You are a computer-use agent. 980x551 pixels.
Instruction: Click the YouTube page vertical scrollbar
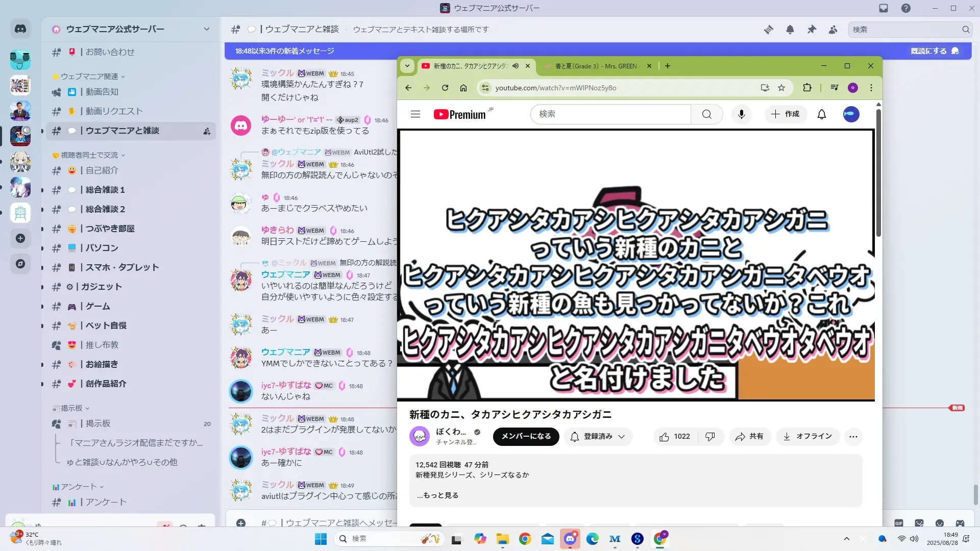click(878, 173)
